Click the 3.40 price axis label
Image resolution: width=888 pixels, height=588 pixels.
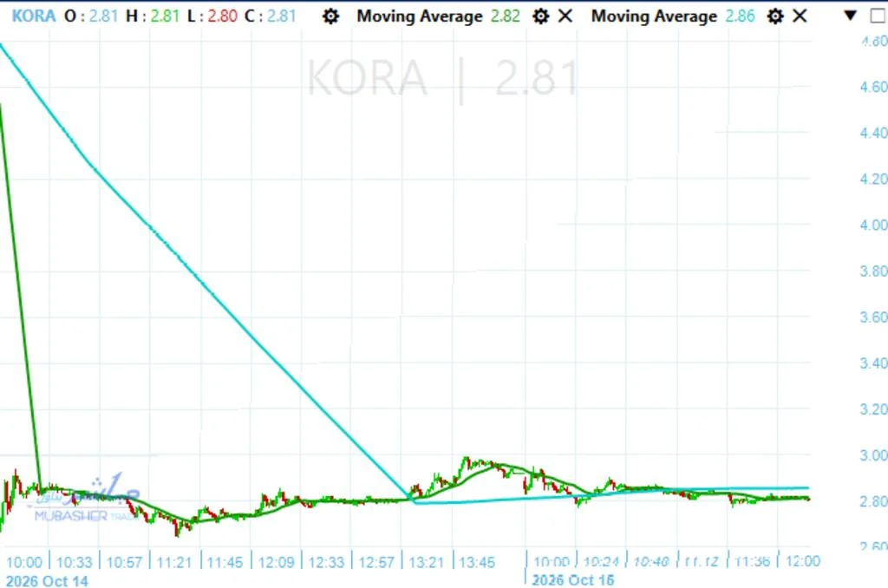click(873, 363)
